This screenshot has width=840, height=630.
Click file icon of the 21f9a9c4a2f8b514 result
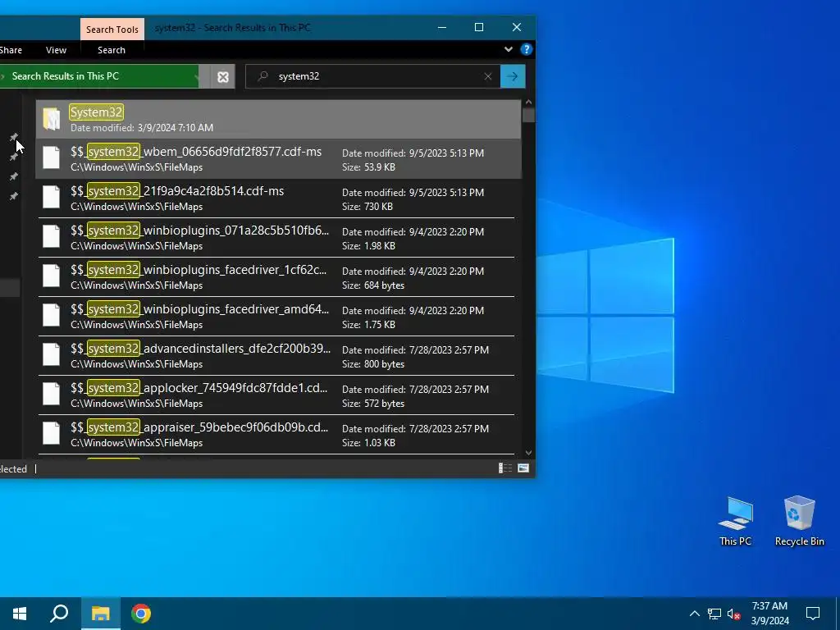52,197
